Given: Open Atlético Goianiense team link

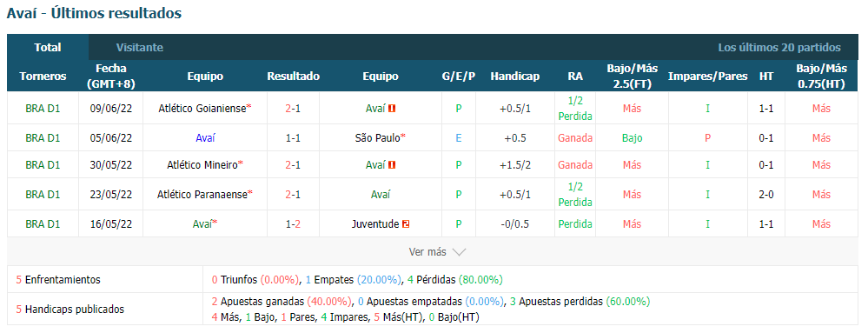Looking at the screenshot, I should coord(202,109).
